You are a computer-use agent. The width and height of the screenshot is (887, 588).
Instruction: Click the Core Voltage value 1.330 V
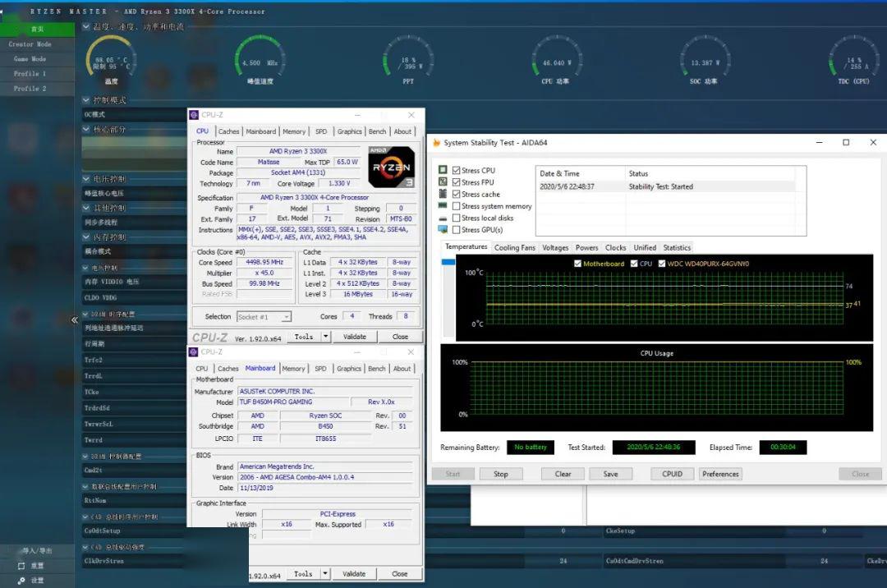tap(339, 184)
